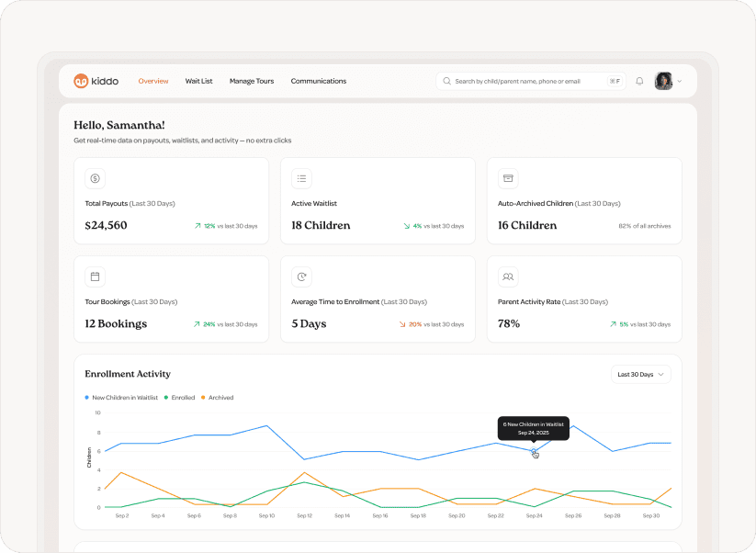Click the 5 Days enrollment value

click(309, 323)
